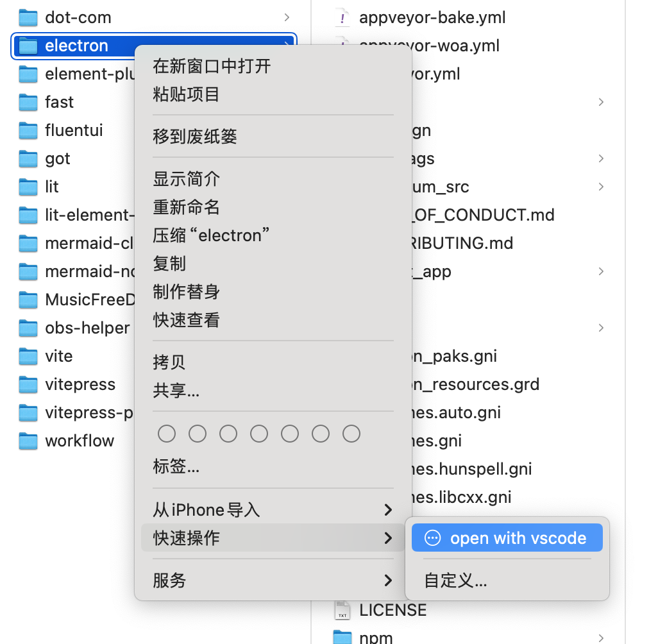Select the third color tag circle
Image resolution: width=658 pixels, height=644 pixels.
(228, 434)
